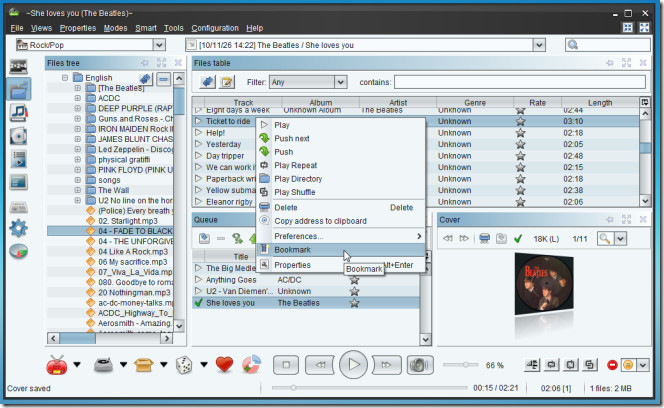Click the Artist column header
The width and height of the screenshot is (664, 408).
click(x=398, y=103)
